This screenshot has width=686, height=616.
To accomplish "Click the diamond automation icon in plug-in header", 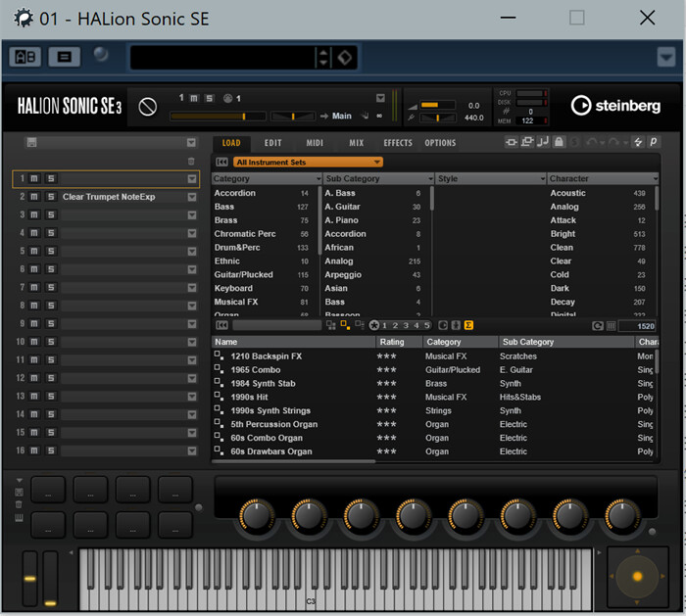I will click(x=345, y=57).
